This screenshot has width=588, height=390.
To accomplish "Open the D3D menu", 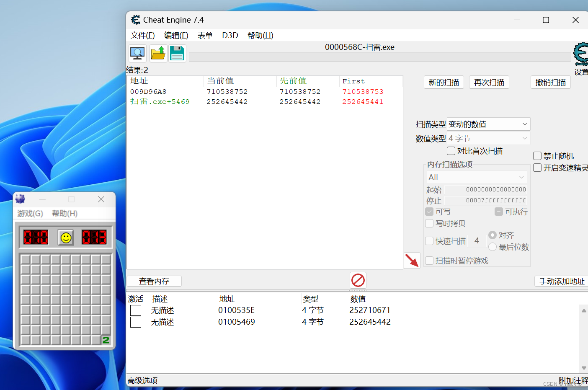I will (x=230, y=35).
